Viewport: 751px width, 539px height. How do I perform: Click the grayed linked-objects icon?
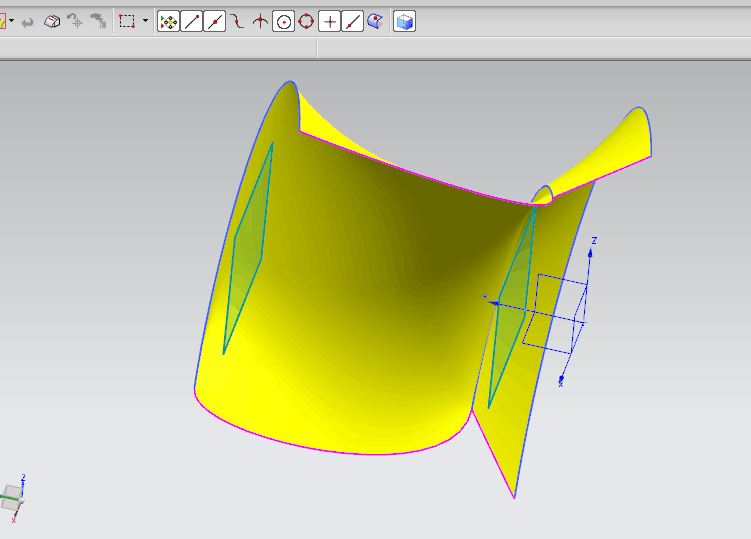(x=98, y=21)
